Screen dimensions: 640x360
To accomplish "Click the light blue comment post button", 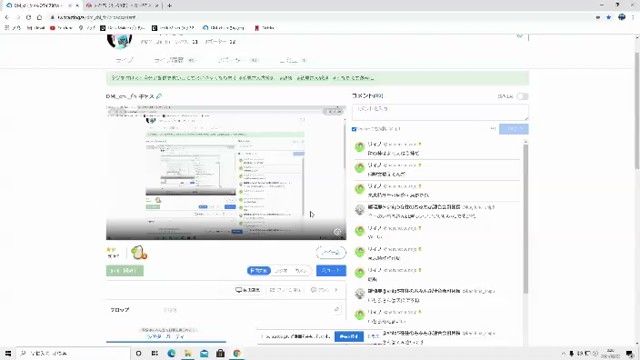I will [x=513, y=129].
